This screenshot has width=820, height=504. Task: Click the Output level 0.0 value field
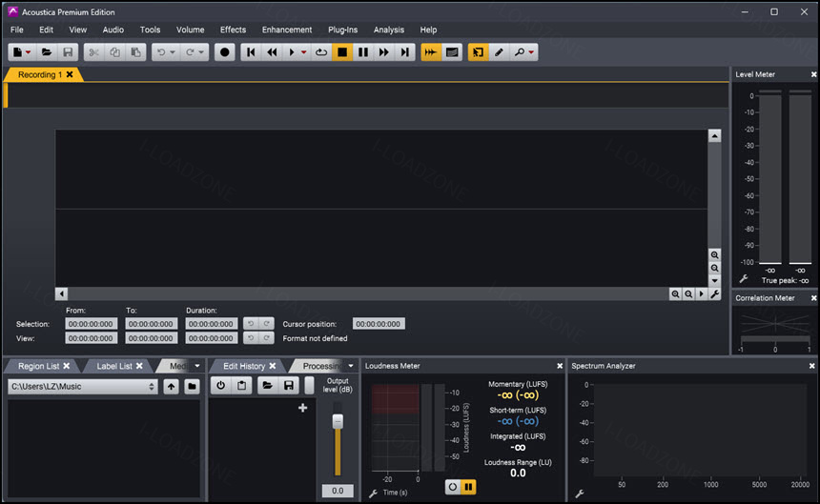pyautogui.click(x=338, y=491)
